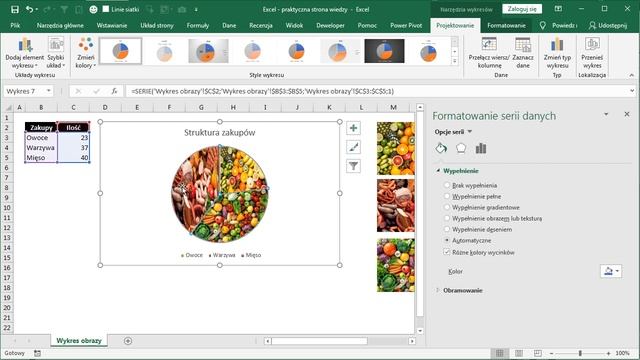Toggle the Linie siatki checkbox
The width and height of the screenshot is (640, 360).
106,9
